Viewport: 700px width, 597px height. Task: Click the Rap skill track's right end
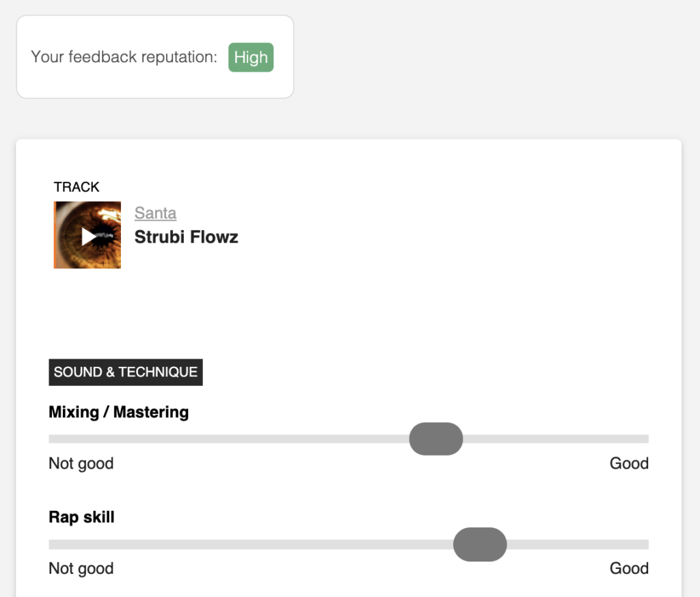[645, 544]
